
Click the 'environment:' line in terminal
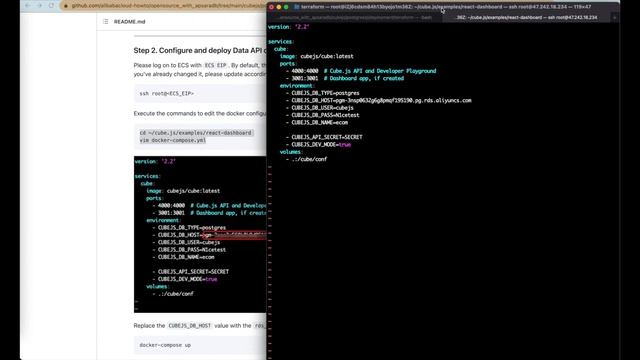pyautogui.click(x=297, y=86)
